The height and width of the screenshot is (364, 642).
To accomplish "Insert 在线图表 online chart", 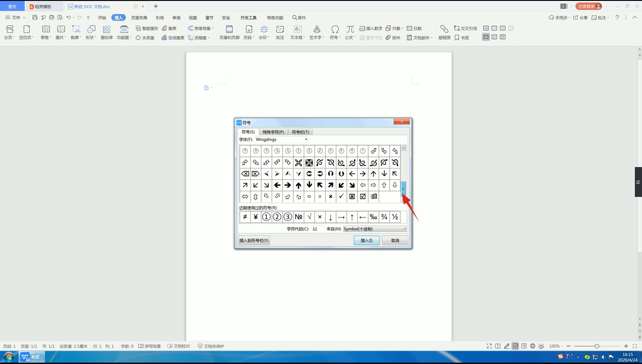I will point(173,38).
